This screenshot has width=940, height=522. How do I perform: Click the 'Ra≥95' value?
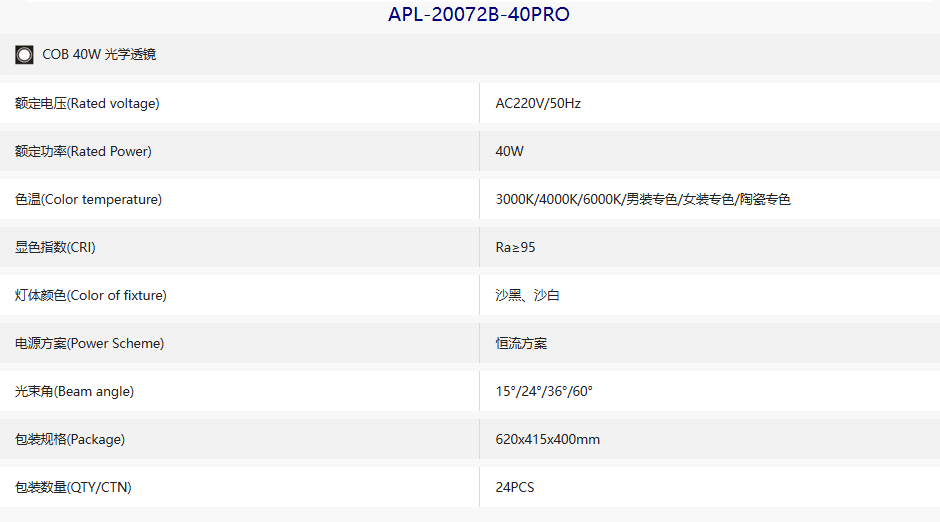tap(515, 248)
